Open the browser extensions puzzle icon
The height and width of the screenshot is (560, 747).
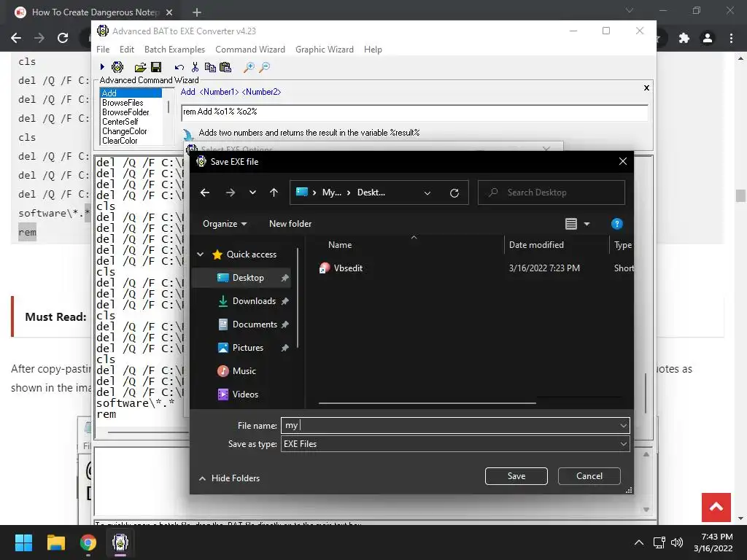tap(684, 38)
